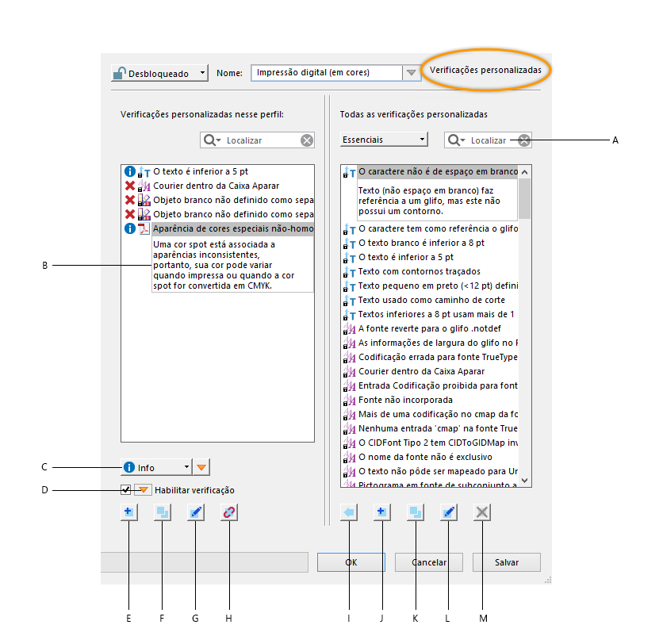
Task: Select 'O caractere tem como referência o glifo' row
Action: [x=430, y=228]
